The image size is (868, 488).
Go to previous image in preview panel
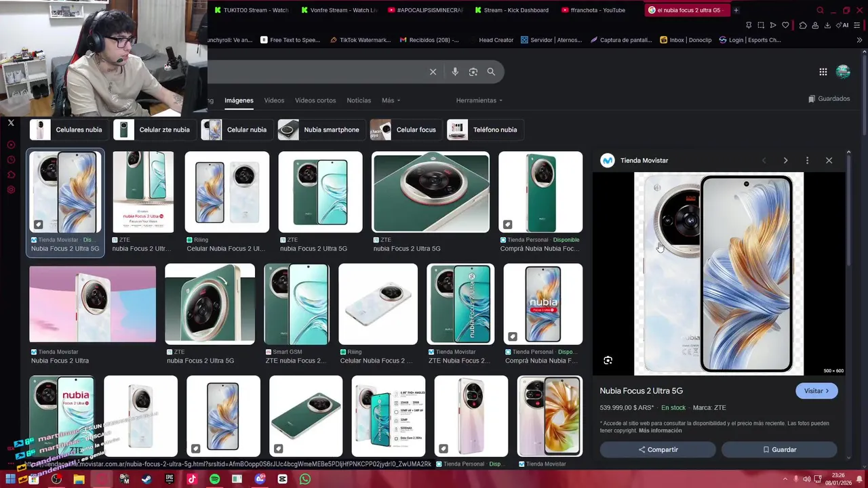[x=764, y=161]
